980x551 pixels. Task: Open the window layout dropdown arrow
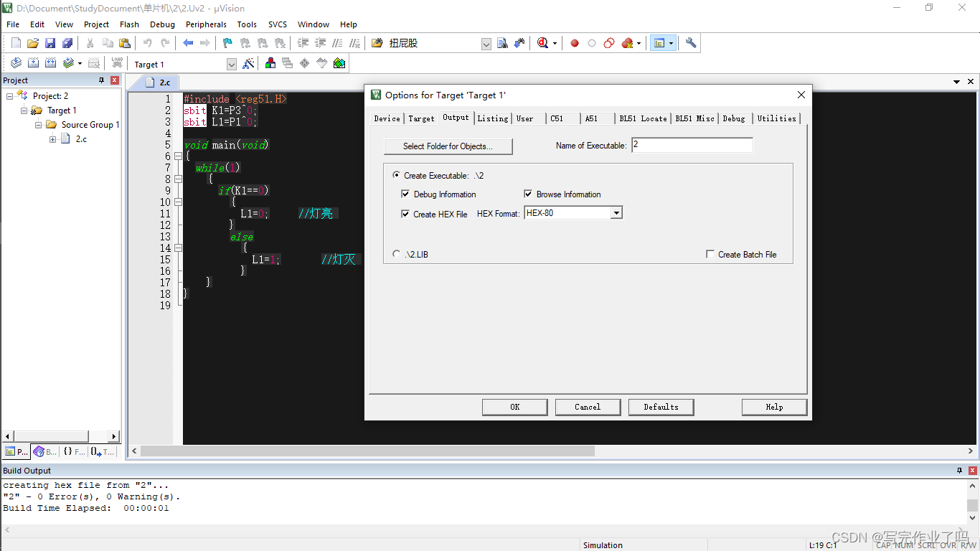click(x=672, y=43)
